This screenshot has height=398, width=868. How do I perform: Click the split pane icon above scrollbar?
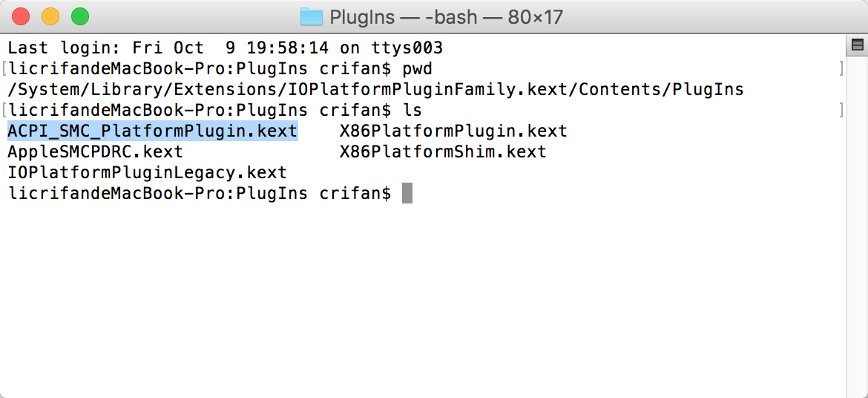(857, 45)
